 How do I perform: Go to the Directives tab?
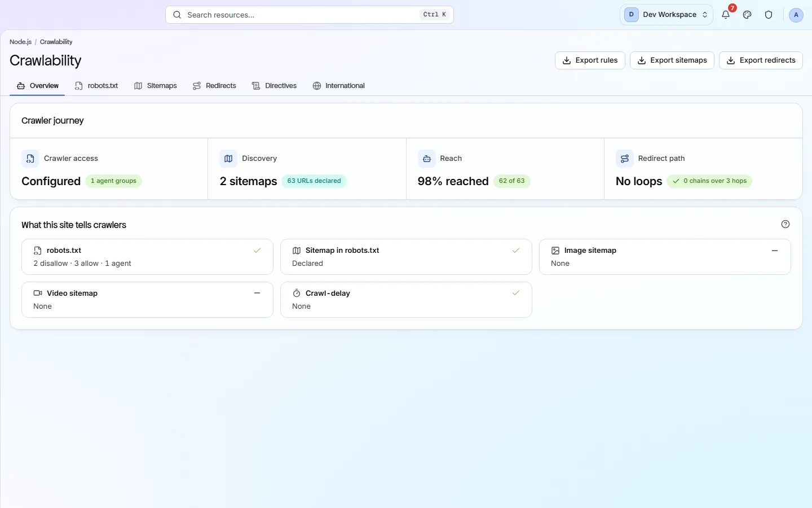pos(275,86)
